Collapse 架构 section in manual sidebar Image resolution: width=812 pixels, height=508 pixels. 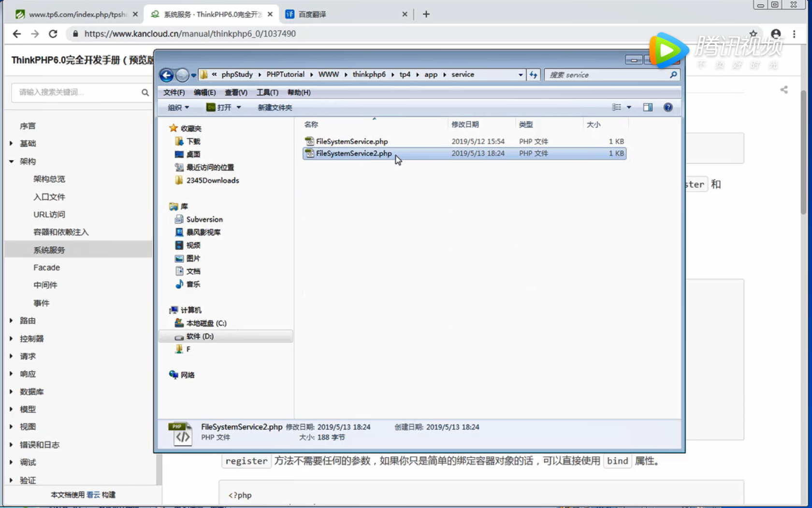(x=11, y=161)
